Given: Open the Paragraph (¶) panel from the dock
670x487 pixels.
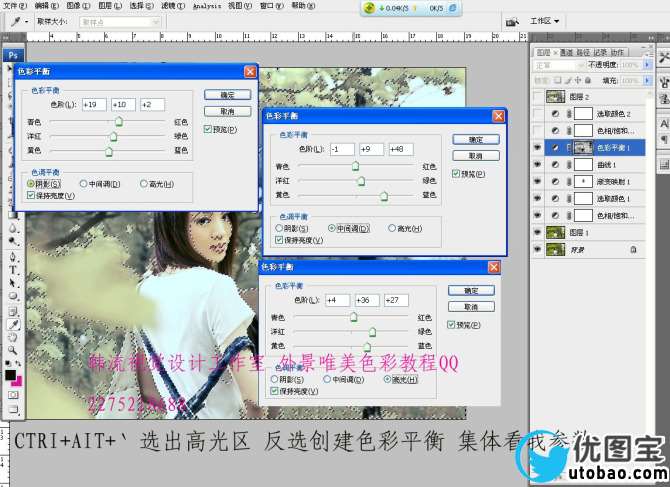Looking at the screenshot, I should (x=664, y=140).
